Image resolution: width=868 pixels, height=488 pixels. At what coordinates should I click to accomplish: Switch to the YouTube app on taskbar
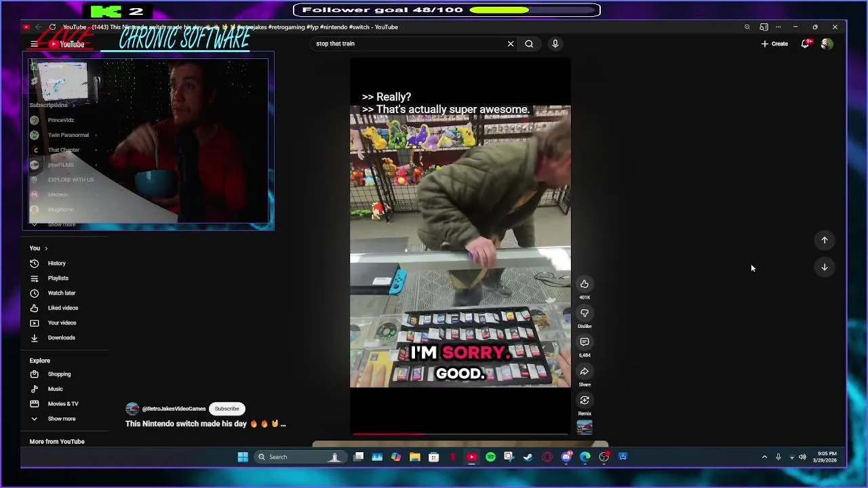point(472,457)
